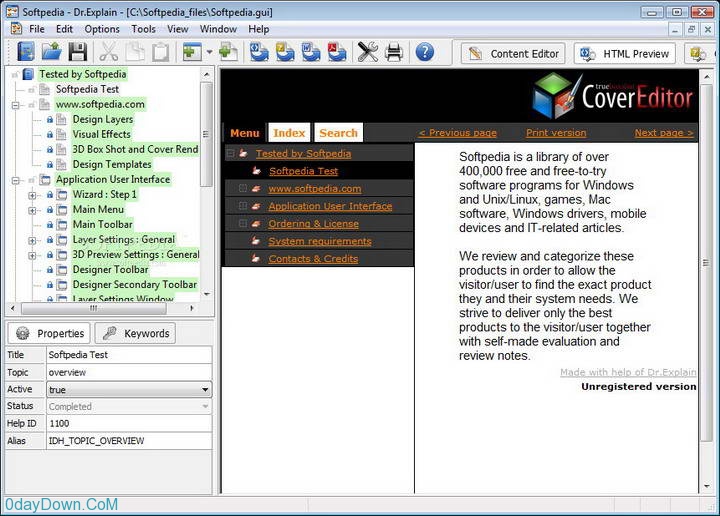
Task: Toggle the lock on Main Menu topic
Action: 50,210
